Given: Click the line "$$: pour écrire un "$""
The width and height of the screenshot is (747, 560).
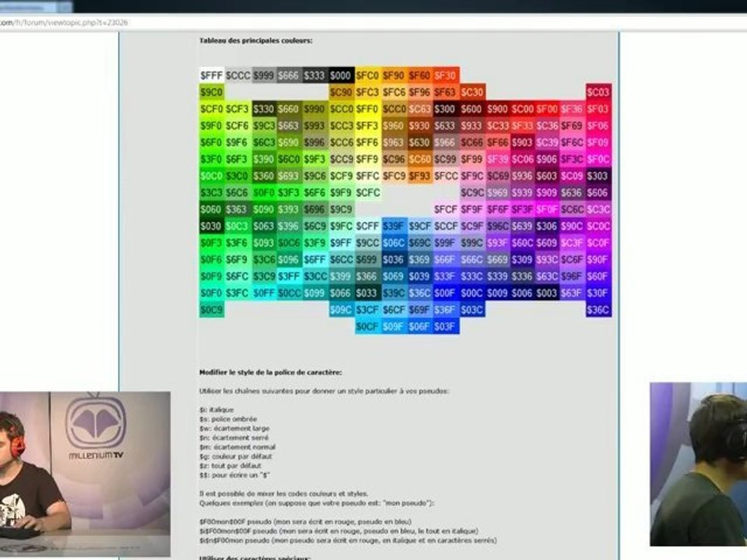Looking at the screenshot, I should click(234, 474).
